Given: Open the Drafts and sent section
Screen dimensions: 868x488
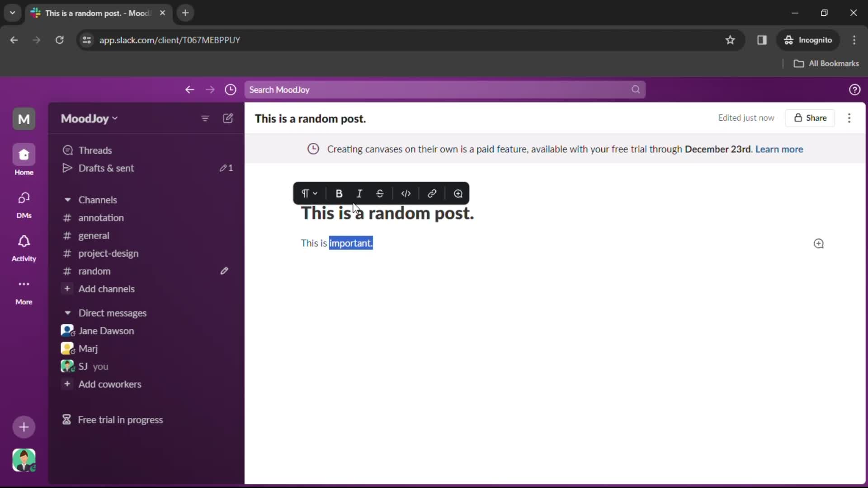Looking at the screenshot, I should pyautogui.click(x=106, y=168).
